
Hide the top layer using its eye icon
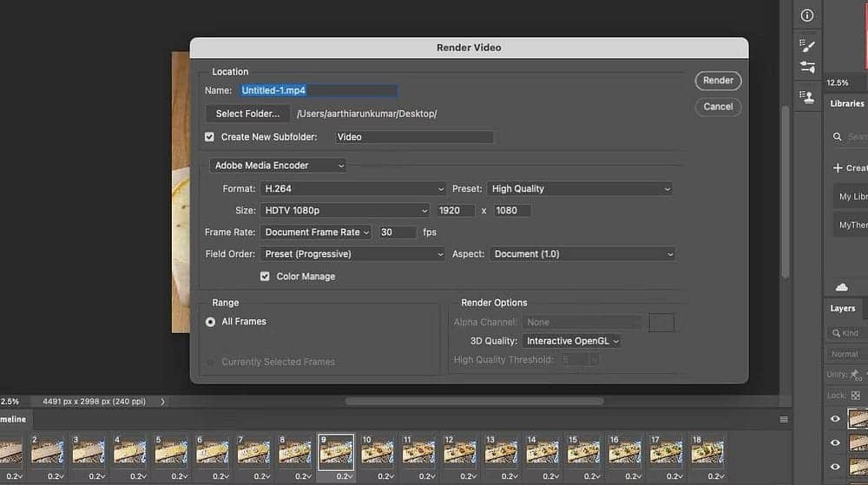pos(836,419)
